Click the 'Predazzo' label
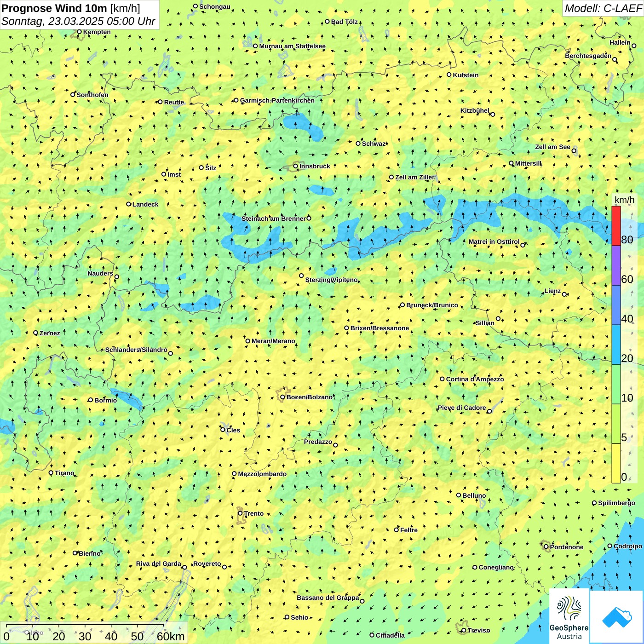The height and width of the screenshot is (644, 644). (318, 442)
